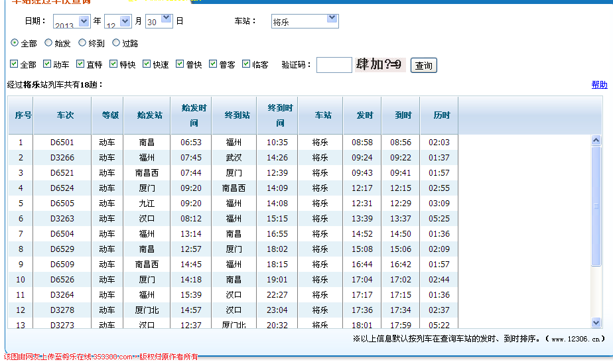Select train D6521 in the table
The height and width of the screenshot is (364, 613).
pyautogui.click(x=62, y=172)
